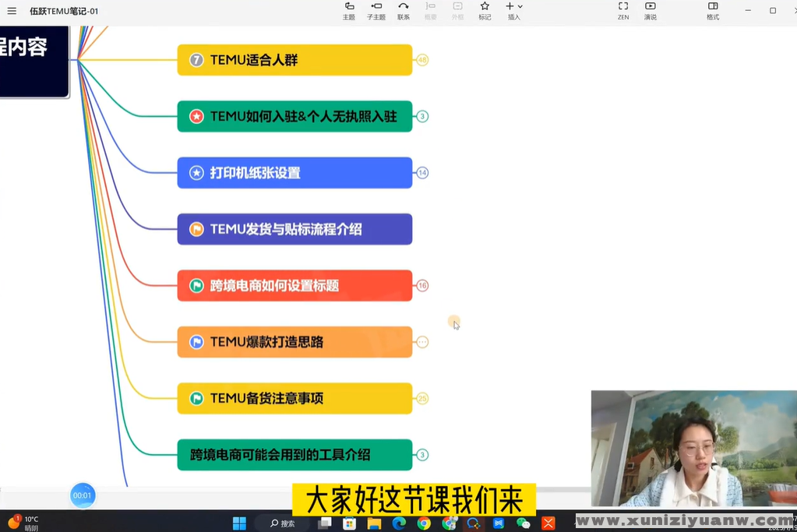The image size is (797, 532).
Task: Click the number 7 marker on TEMU适合人群
Action: coord(196,59)
